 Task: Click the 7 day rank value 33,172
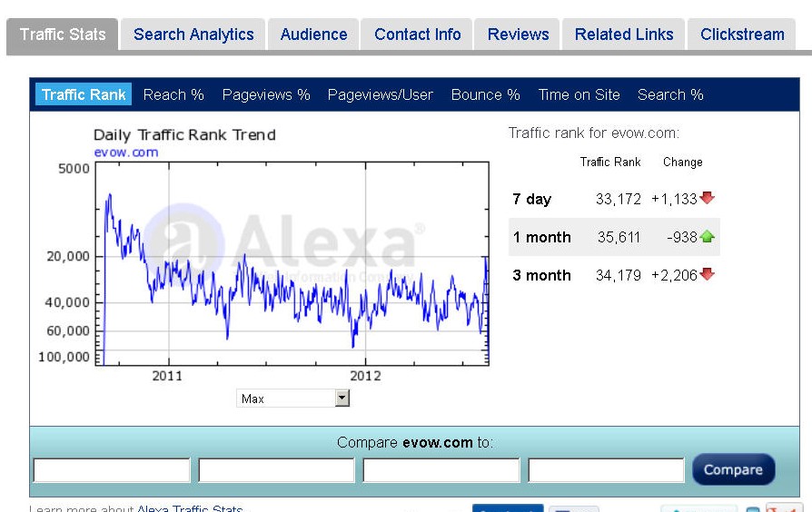pyautogui.click(x=618, y=200)
